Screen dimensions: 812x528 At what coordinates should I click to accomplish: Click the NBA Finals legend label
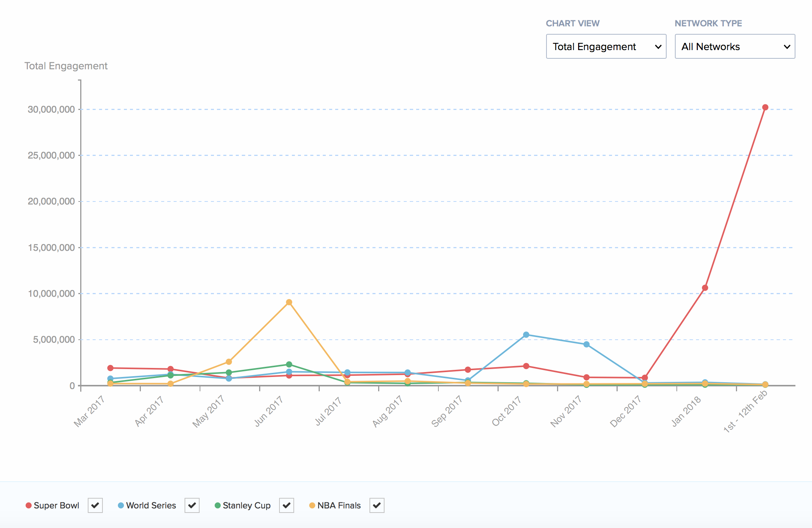[x=339, y=505]
